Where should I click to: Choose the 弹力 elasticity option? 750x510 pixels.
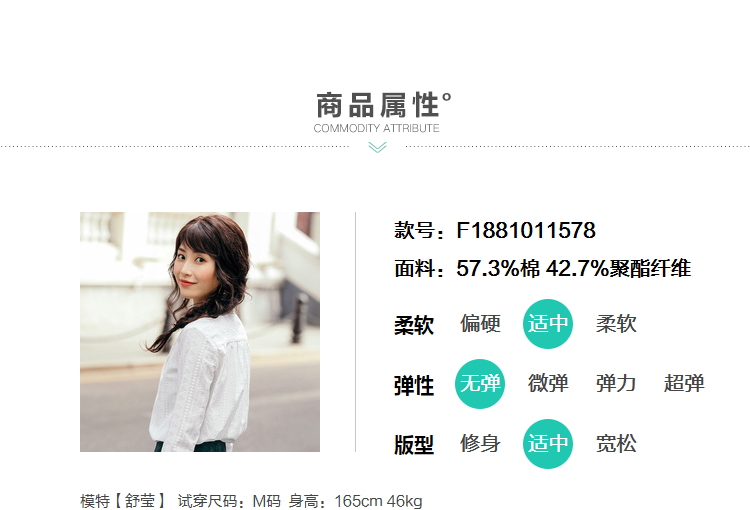616,384
